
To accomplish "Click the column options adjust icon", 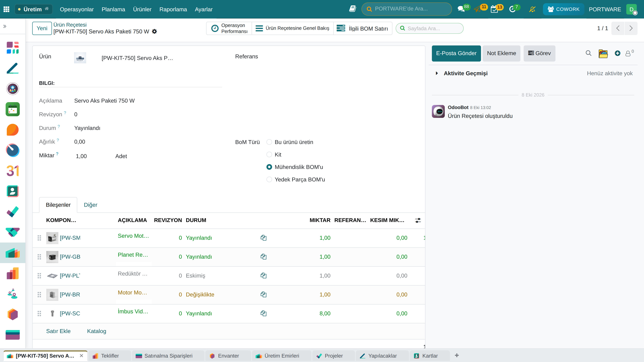I will 418,220.
